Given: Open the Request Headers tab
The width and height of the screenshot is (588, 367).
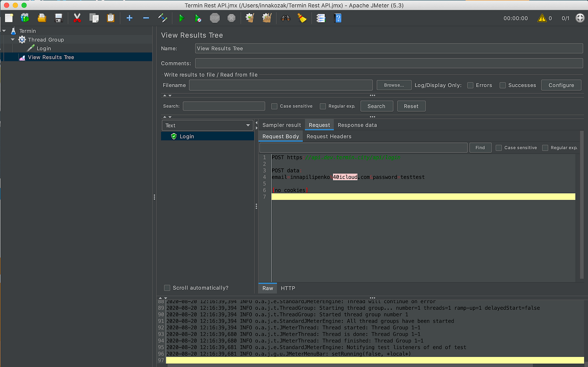Looking at the screenshot, I should coord(329,136).
